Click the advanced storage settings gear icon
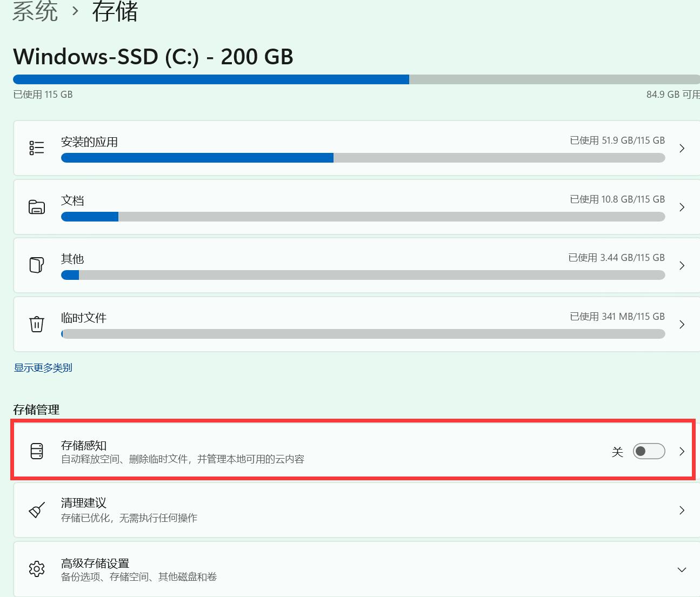700x597 pixels. [36, 569]
